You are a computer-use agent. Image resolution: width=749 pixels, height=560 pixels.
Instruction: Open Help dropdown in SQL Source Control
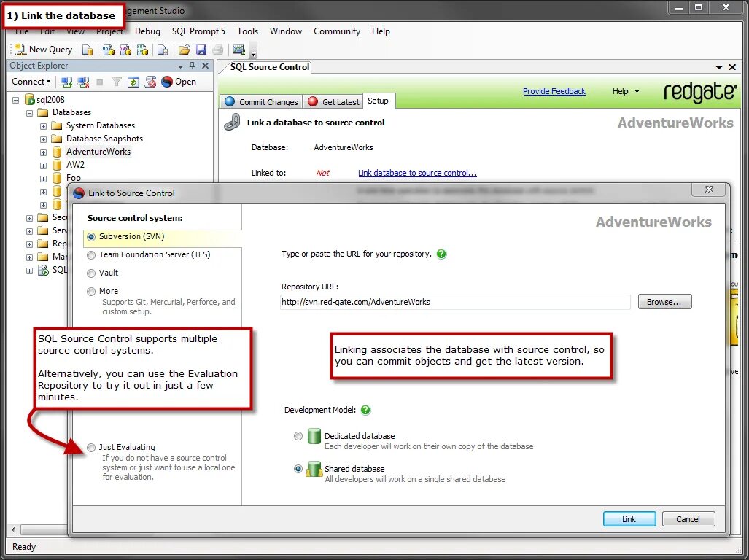[625, 91]
